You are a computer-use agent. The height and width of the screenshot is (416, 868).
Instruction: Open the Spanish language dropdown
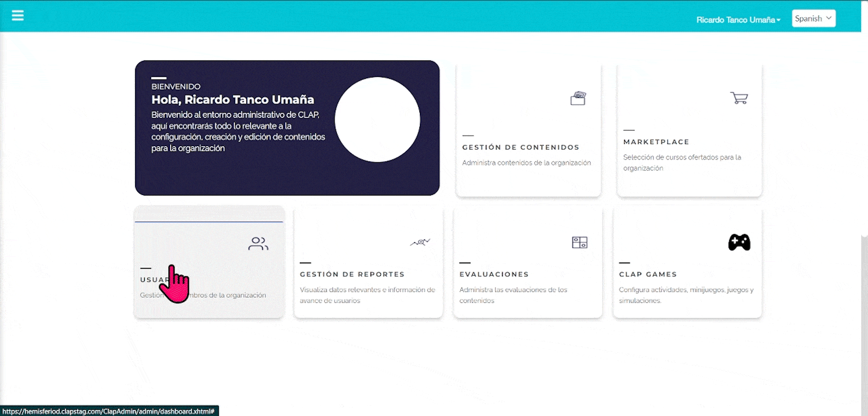[x=813, y=19]
